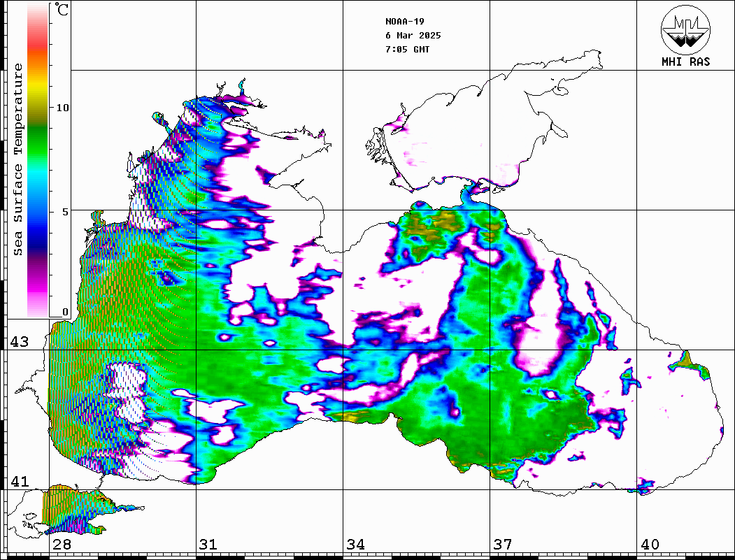Click longitude label "28"
The height and width of the screenshot is (560, 735).
(62, 544)
